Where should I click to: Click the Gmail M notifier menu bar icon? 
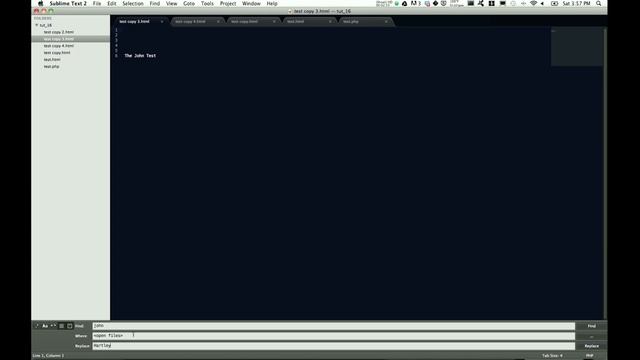(x=415, y=3)
